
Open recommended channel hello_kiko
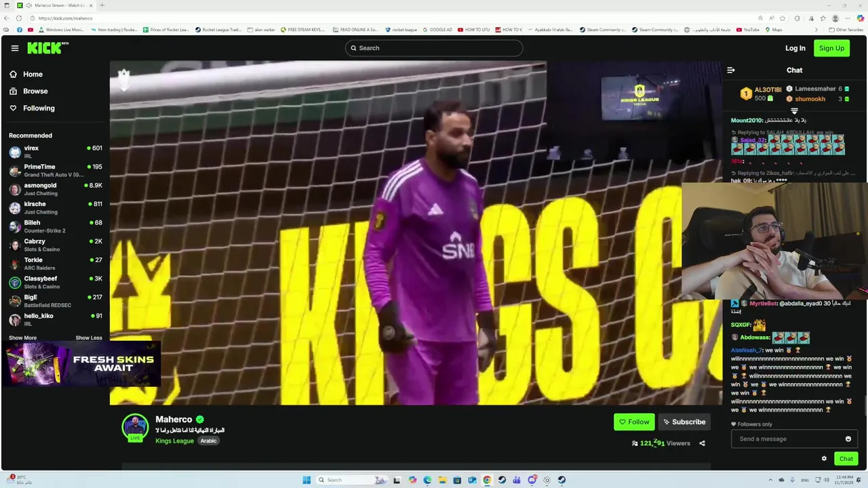(55, 319)
